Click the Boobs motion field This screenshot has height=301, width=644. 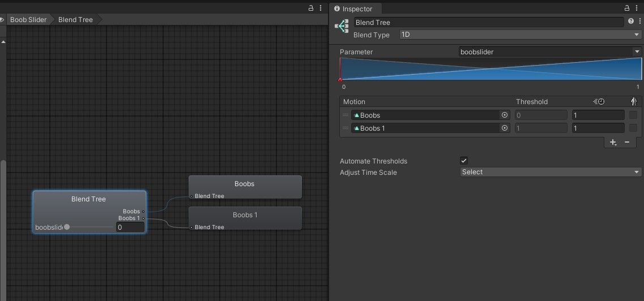click(x=430, y=115)
